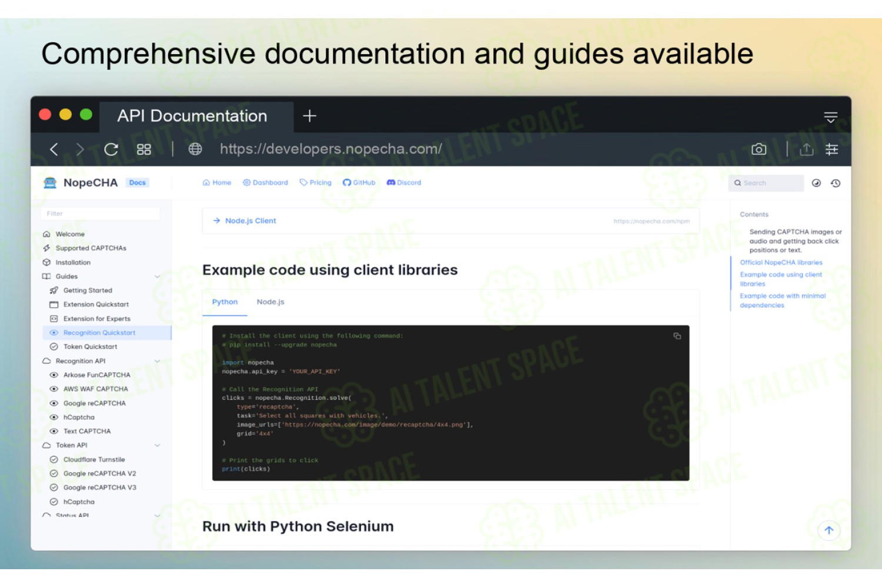Open the browser menu dropdown icon
882x588 pixels.
coord(831,117)
